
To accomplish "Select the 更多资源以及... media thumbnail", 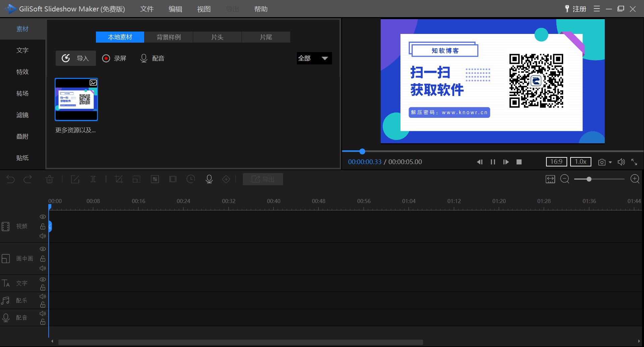I will tap(76, 99).
